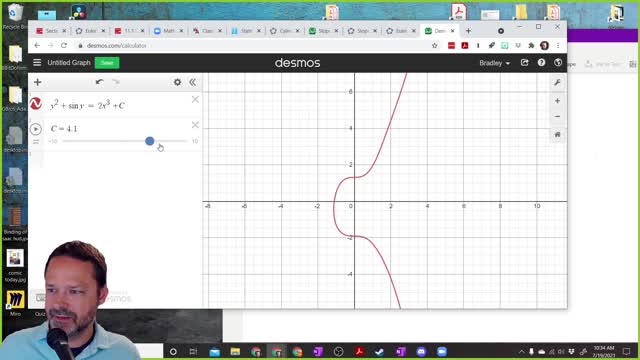Screen dimensions: 640x360
Task: Click the slider lower limit -10
Action: [x=53, y=141]
